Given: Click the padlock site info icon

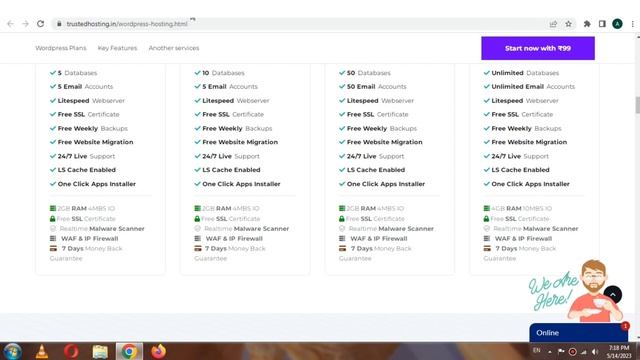Looking at the screenshot, I should 59,24.
